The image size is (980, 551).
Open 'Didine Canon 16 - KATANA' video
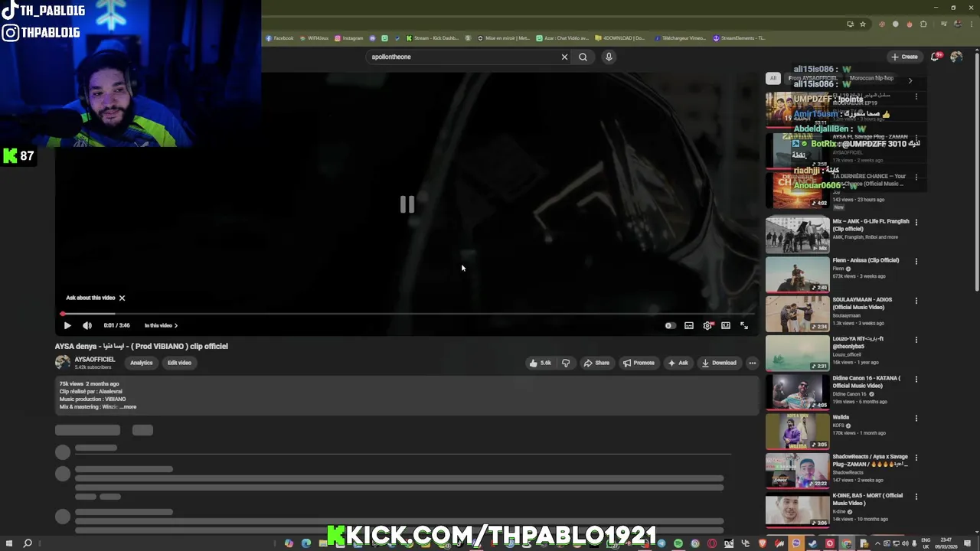click(x=798, y=392)
